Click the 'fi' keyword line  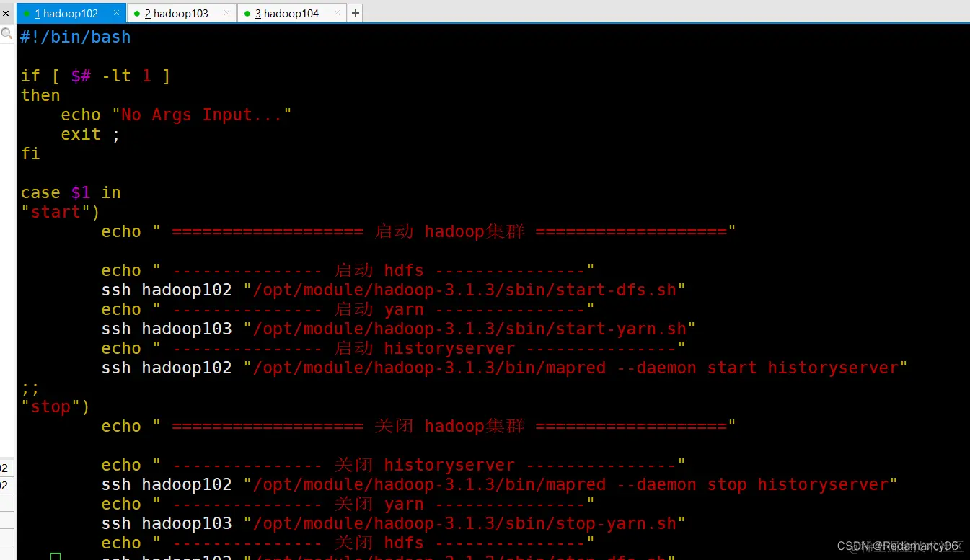30,154
